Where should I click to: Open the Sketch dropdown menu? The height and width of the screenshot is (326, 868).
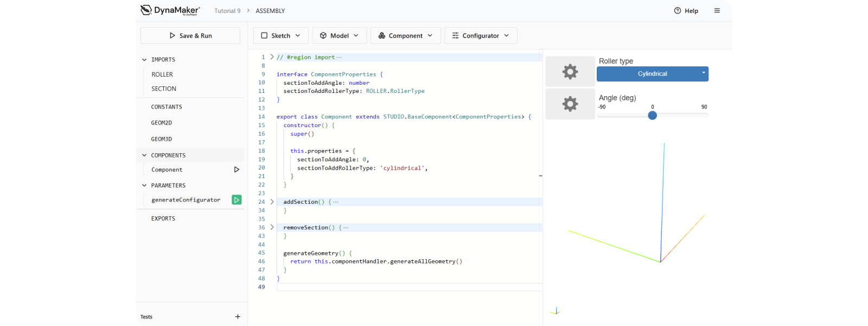(280, 36)
